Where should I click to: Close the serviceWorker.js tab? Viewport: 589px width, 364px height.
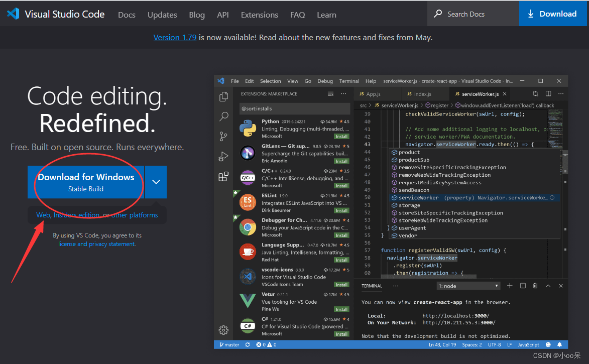pyautogui.click(x=505, y=94)
